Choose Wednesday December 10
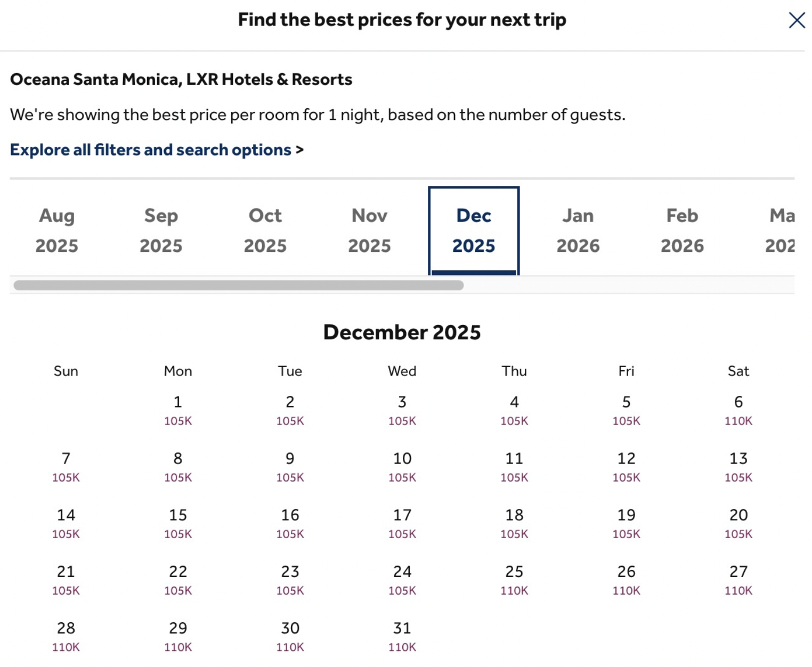This screenshot has width=812, height=667. [x=402, y=467]
